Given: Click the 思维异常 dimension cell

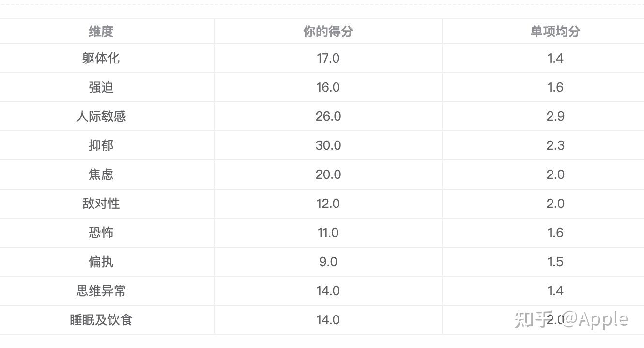Looking at the screenshot, I should tap(101, 291).
